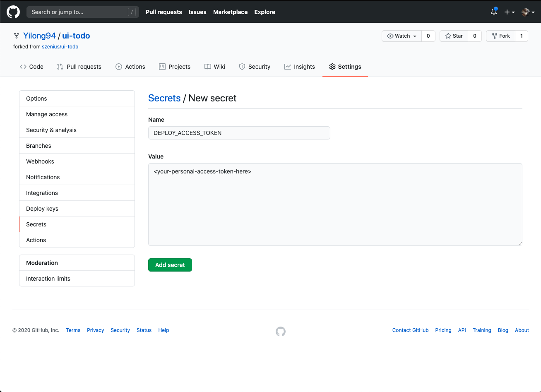Screen dimensions: 541x392
Task: Open the plus create-new dropdown
Action: 510,12
